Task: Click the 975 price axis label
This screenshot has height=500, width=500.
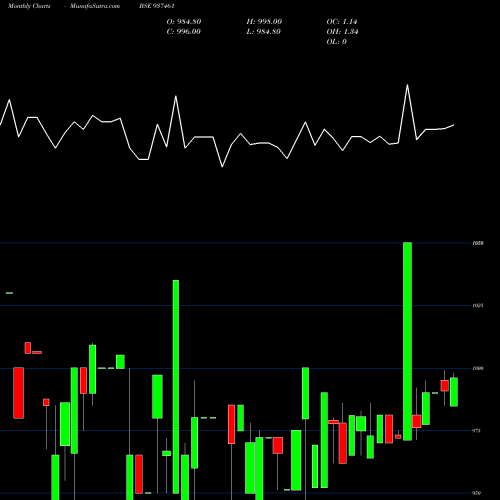Action: point(476,431)
